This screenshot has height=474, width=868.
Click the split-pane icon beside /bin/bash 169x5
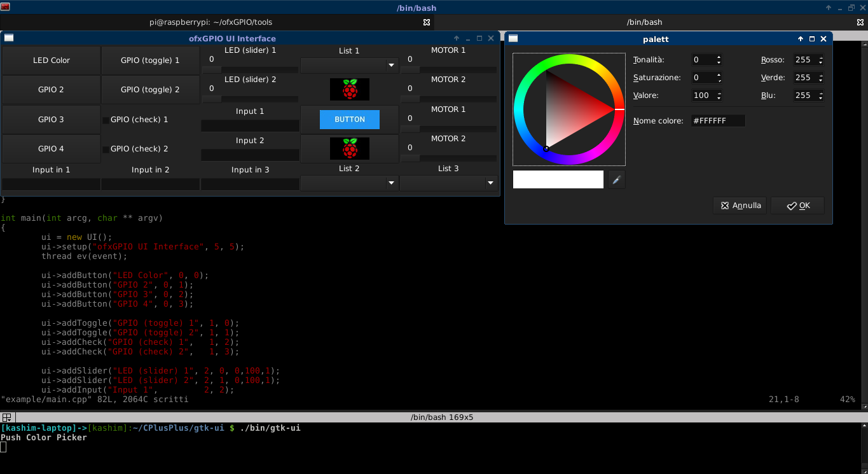[6, 417]
